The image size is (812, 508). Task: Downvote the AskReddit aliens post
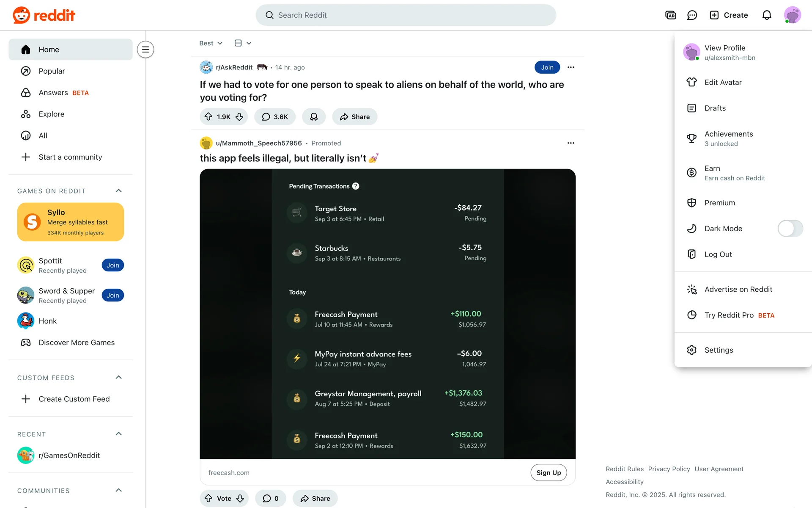239,117
